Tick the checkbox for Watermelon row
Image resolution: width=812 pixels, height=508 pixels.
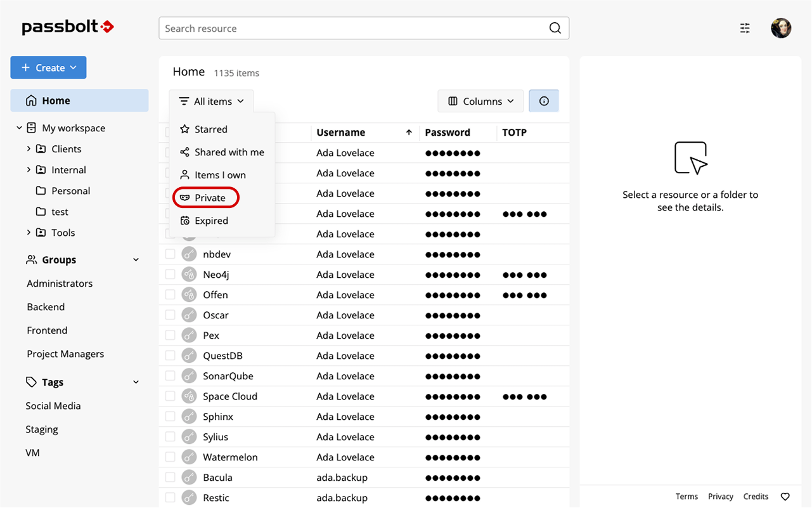click(x=170, y=457)
